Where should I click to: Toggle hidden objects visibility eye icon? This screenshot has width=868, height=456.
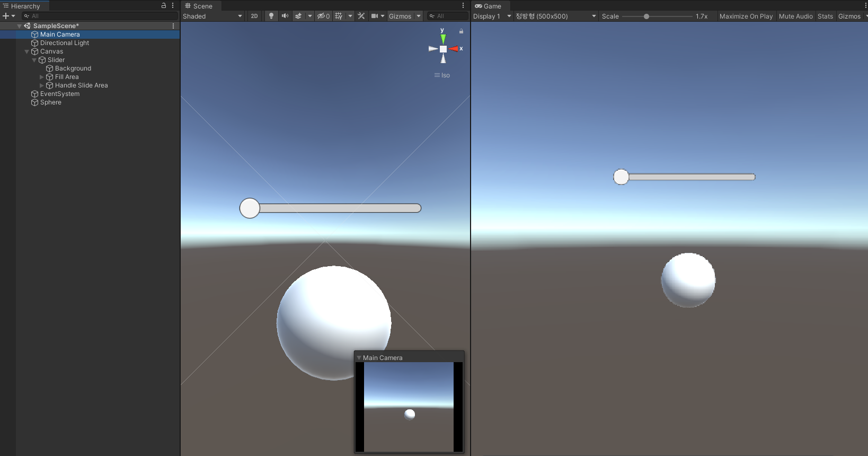point(323,16)
